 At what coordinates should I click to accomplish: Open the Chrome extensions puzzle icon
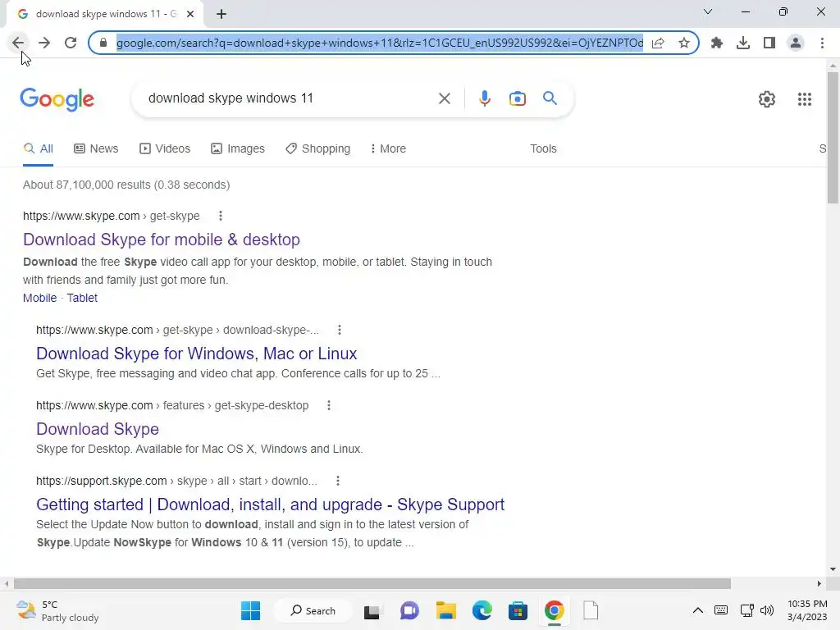tap(716, 43)
